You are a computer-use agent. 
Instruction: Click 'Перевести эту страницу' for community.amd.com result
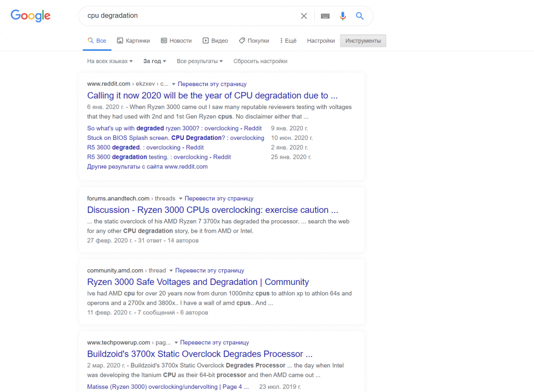click(210, 270)
